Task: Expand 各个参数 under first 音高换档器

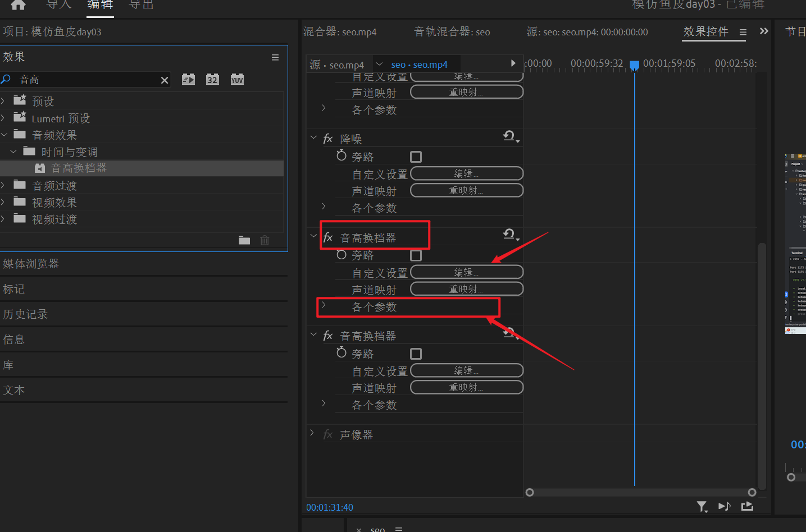Action: coord(324,306)
